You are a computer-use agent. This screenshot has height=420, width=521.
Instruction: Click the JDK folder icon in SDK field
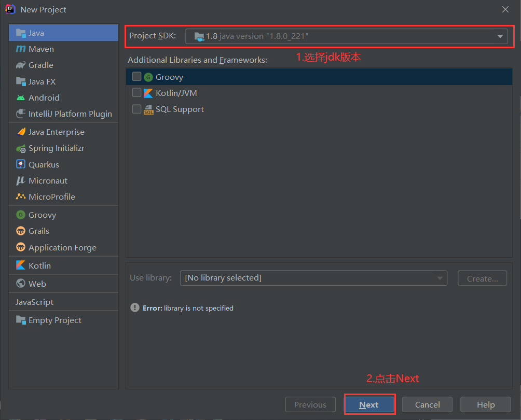[199, 36]
